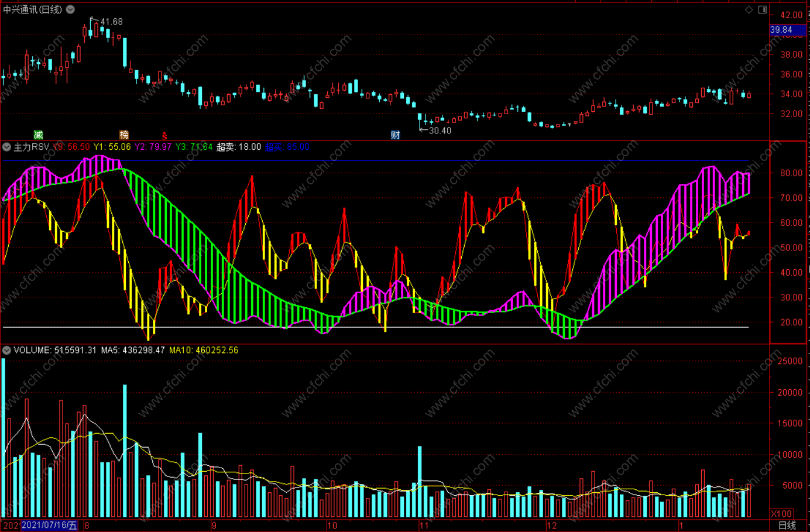Click the 主力RSV indicator name
The width and height of the screenshot is (810, 532).
(x=32, y=147)
